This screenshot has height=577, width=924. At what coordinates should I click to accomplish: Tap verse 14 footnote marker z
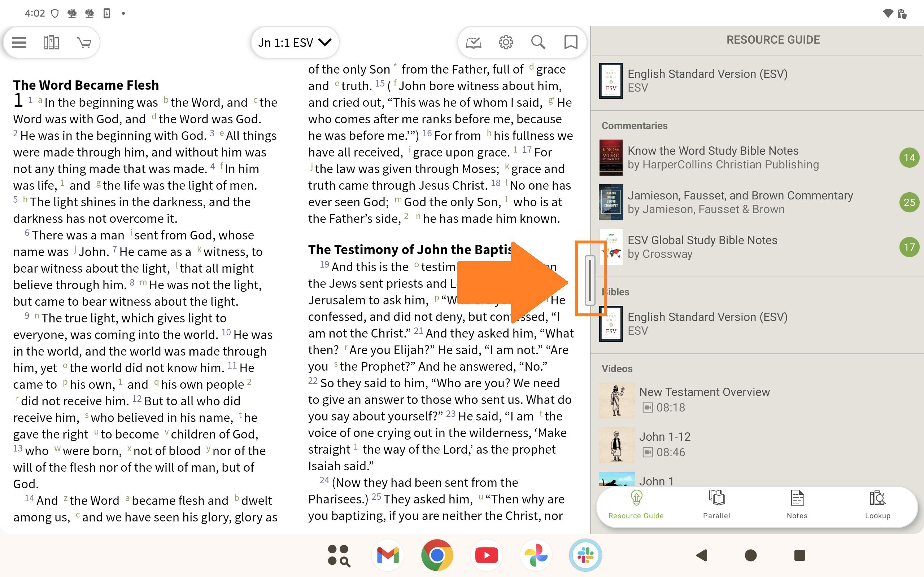(66, 498)
